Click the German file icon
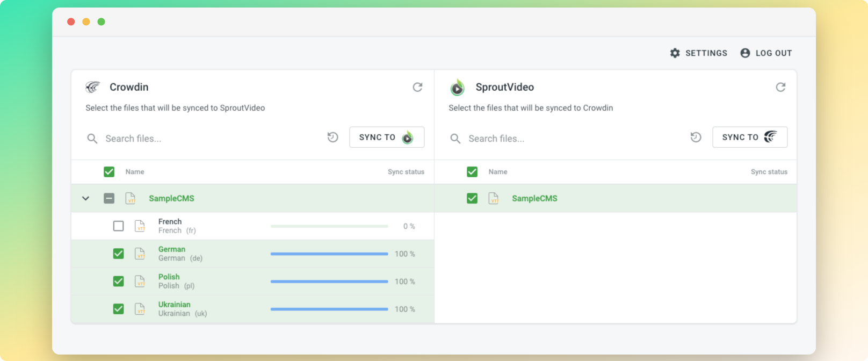 [140, 254]
